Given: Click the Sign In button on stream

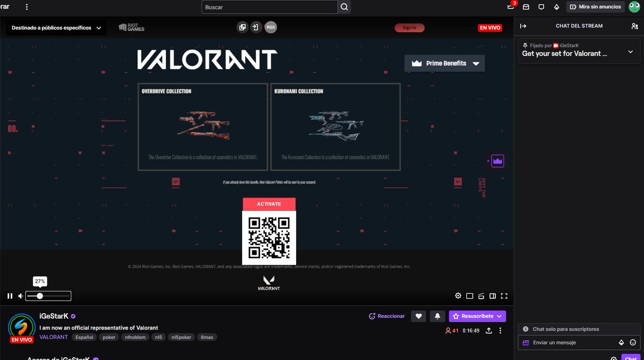Looking at the screenshot, I should tap(409, 27).
